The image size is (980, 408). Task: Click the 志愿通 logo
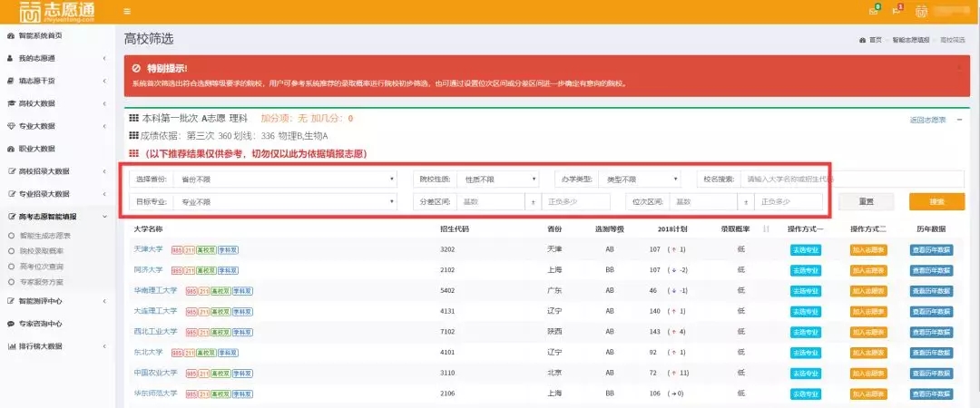point(54,13)
